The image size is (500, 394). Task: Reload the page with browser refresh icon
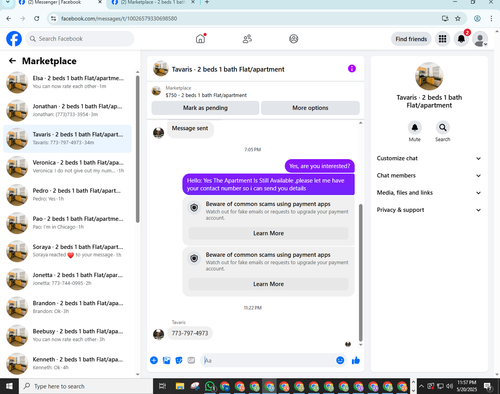(x=37, y=19)
